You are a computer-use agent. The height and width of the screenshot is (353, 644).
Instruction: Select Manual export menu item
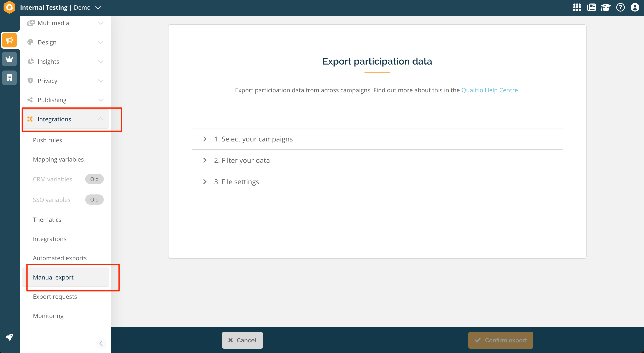point(66,277)
